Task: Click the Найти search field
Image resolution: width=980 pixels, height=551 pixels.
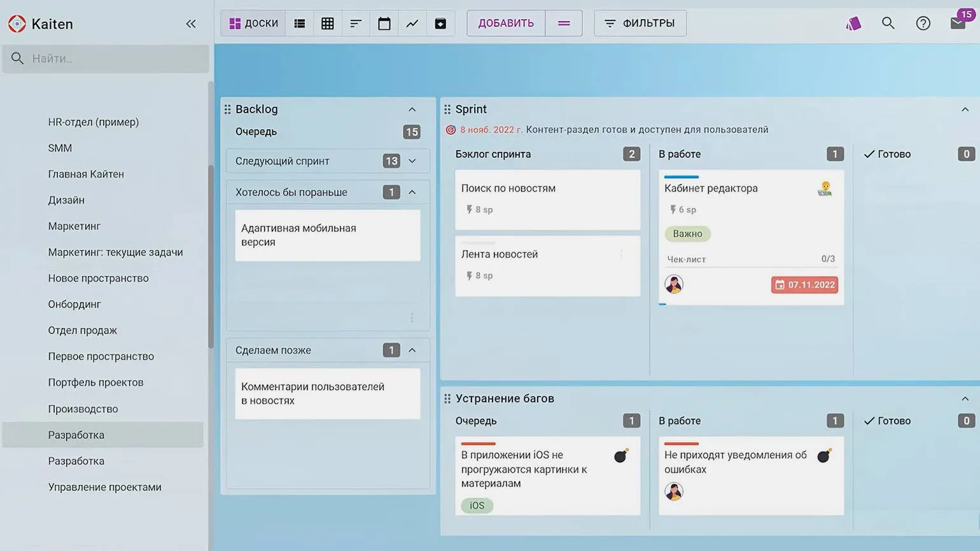Action: [115, 59]
